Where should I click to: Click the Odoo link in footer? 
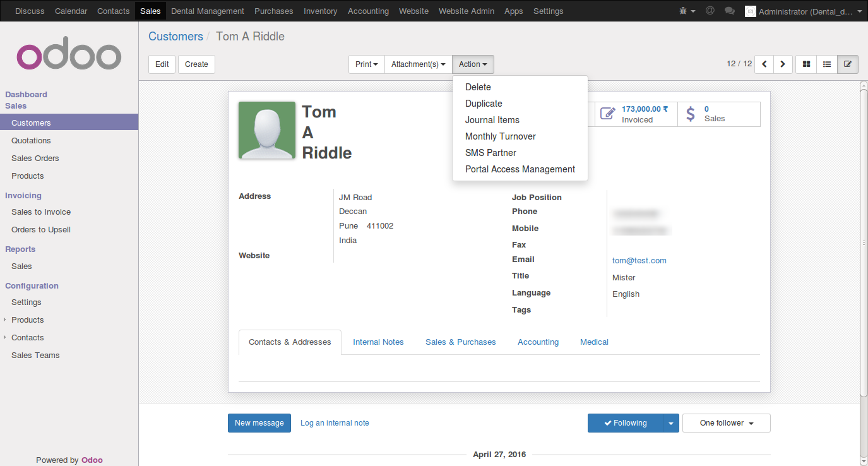tap(92, 460)
